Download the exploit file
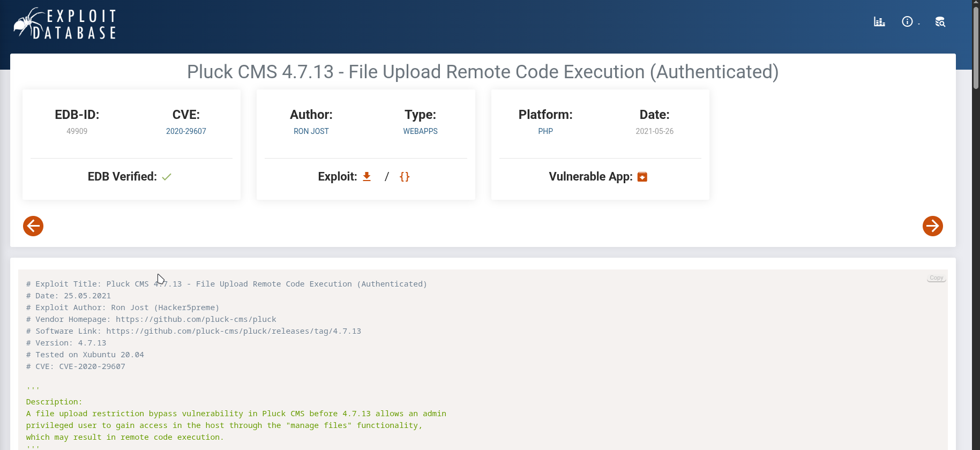Viewport: 980px width, 450px height. click(x=367, y=177)
